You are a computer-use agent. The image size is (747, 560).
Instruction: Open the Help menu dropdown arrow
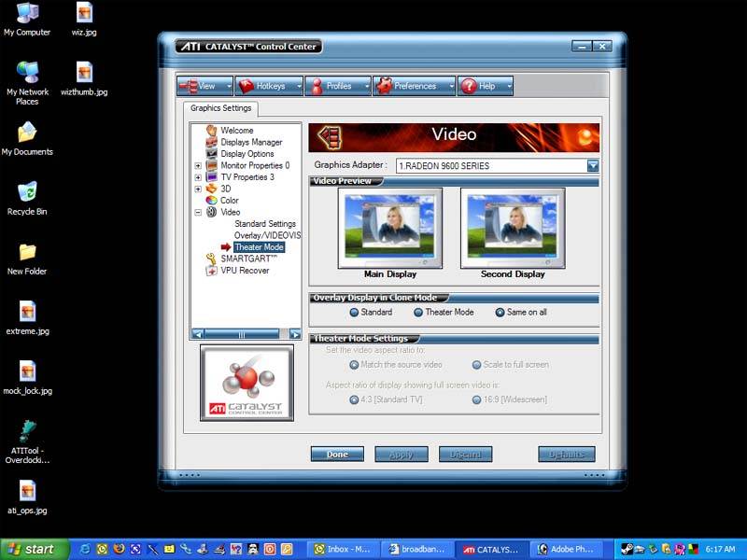[509, 87]
